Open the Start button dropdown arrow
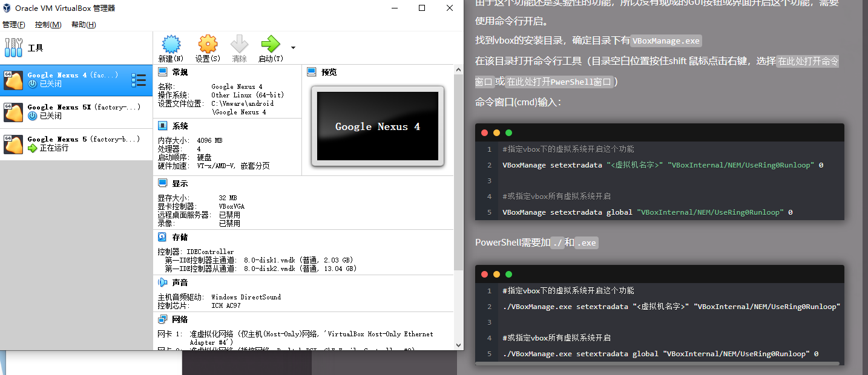This screenshot has height=375, width=868. (x=293, y=47)
